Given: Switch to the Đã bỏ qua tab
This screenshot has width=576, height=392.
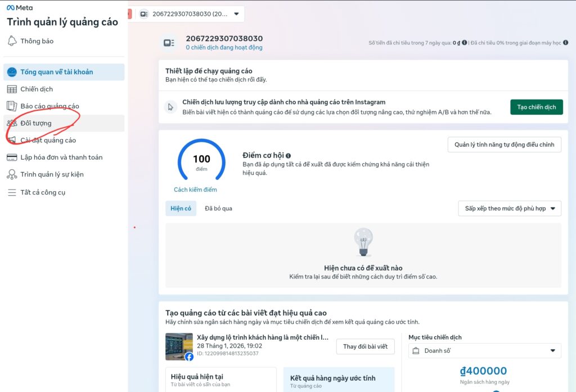Looking at the screenshot, I should (218, 209).
